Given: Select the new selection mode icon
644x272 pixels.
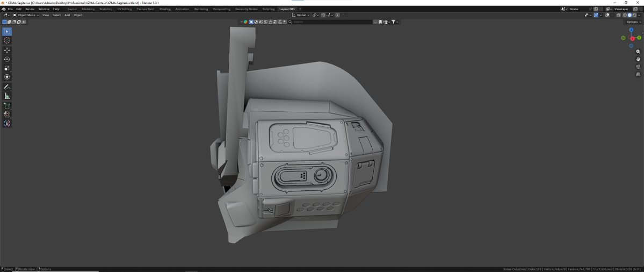Looking at the screenshot, I should click(4, 22).
